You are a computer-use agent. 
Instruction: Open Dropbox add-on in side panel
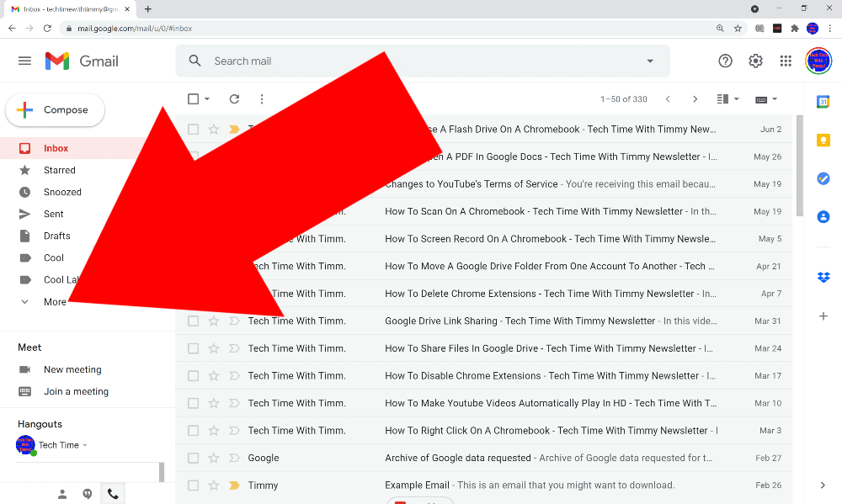(823, 278)
